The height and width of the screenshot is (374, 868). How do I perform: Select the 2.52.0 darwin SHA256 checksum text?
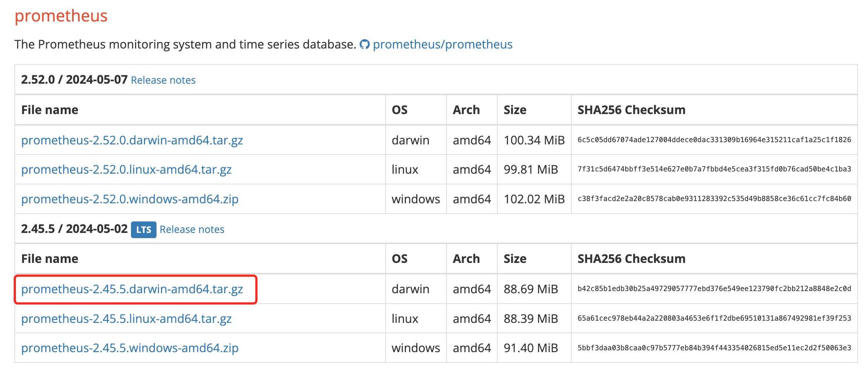[x=714, y=140]
